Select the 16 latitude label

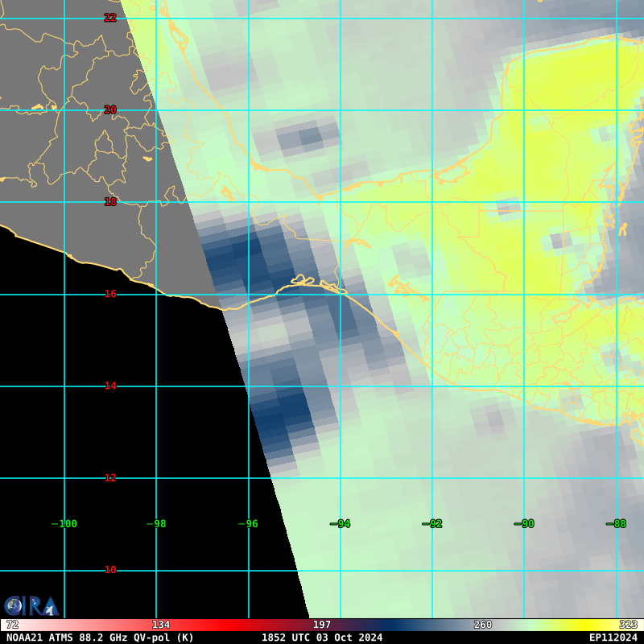click(x=110, y=294)
